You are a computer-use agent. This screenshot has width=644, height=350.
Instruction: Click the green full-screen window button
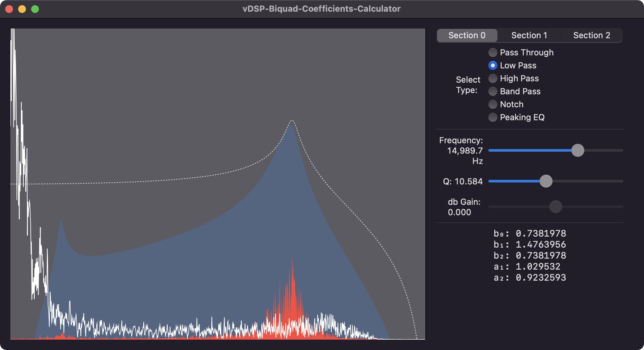35,9
